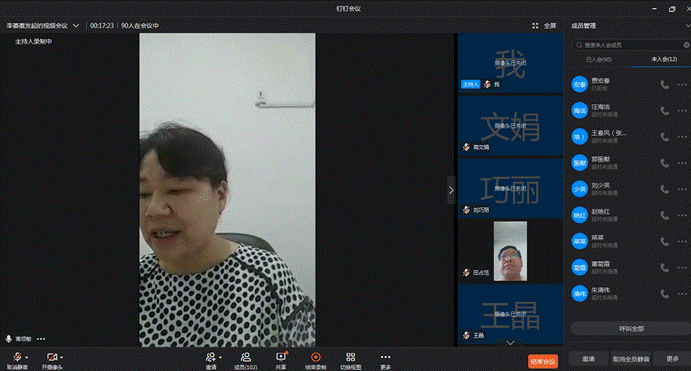Screen dimensions: 691x371
Task: Select the 文娟 video tile
Action: coord(510,126)
